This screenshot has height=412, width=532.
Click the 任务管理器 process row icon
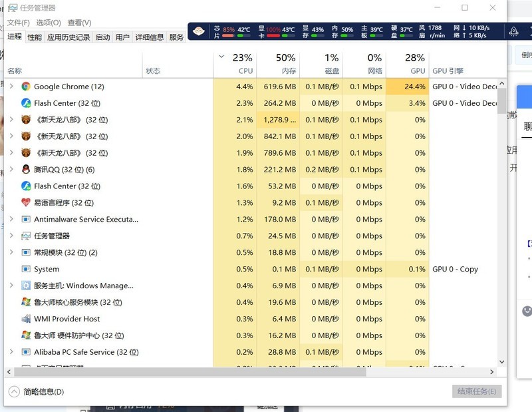(x=26, y=236)
